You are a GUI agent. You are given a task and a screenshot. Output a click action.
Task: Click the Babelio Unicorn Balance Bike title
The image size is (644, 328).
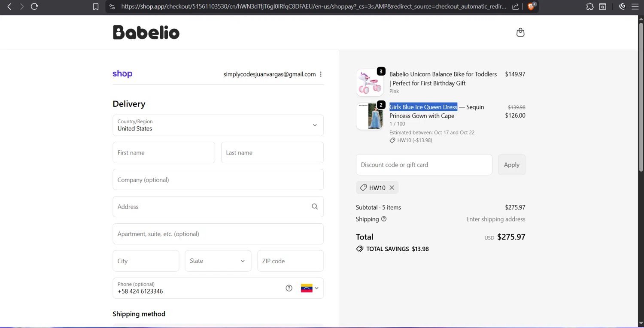point(443,79)
